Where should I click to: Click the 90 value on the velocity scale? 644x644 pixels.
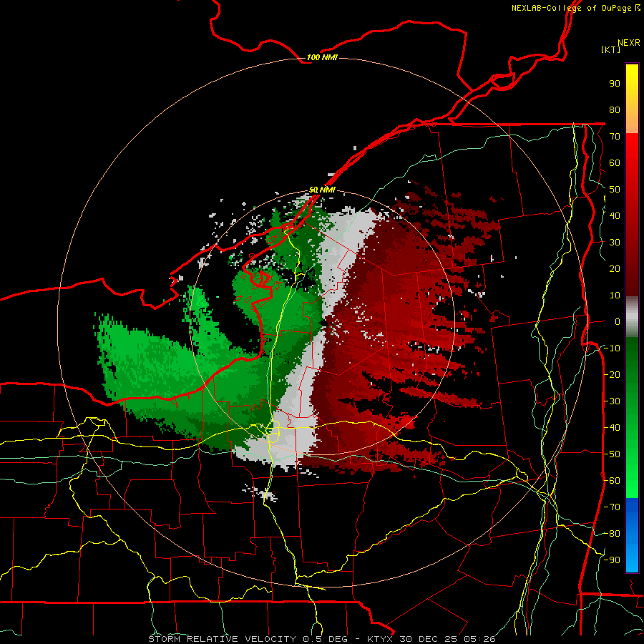(615, 84)
